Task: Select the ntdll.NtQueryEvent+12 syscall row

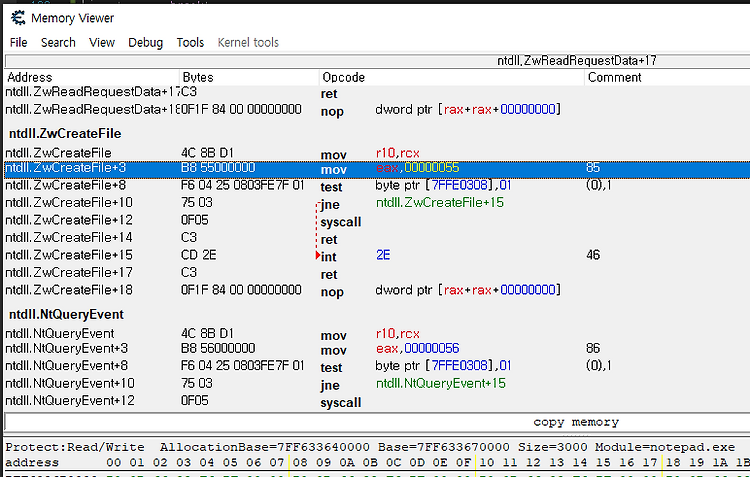Action: tap(377, 401)
